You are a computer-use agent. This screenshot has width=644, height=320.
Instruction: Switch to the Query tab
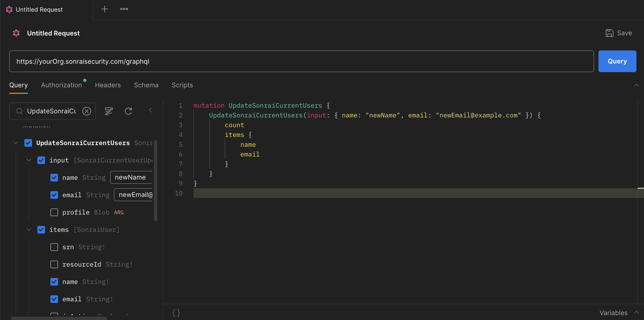18,85
